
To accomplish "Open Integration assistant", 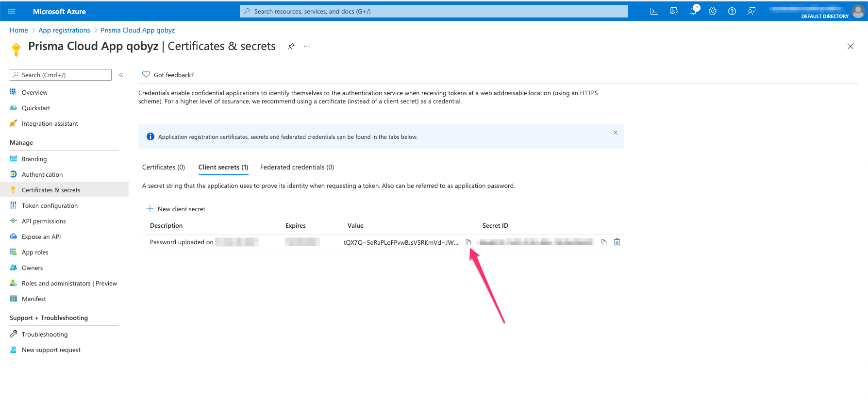I will (x=50, y=123).
